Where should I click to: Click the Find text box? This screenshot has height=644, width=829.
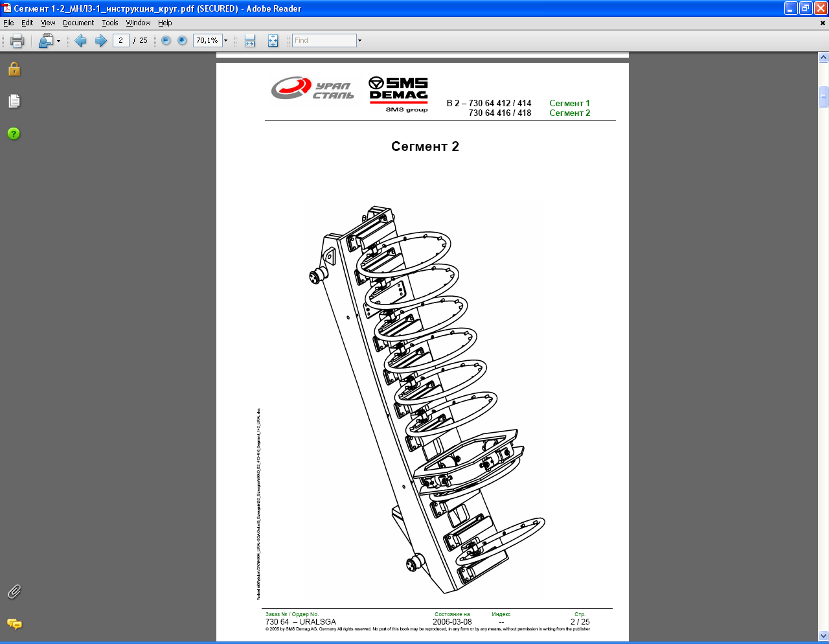(x=324, y=40)
